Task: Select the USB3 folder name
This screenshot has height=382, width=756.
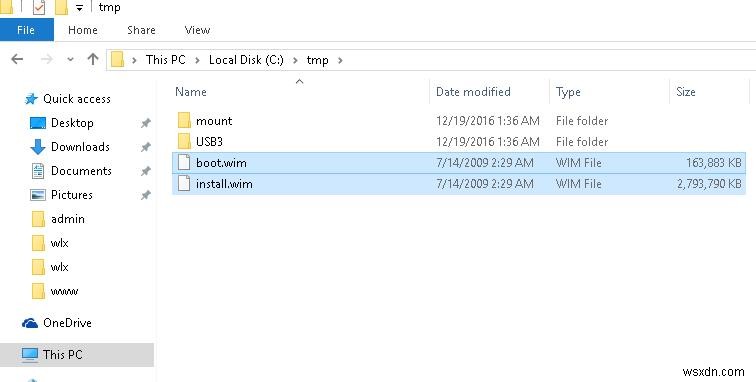Action: pos(209,141)
